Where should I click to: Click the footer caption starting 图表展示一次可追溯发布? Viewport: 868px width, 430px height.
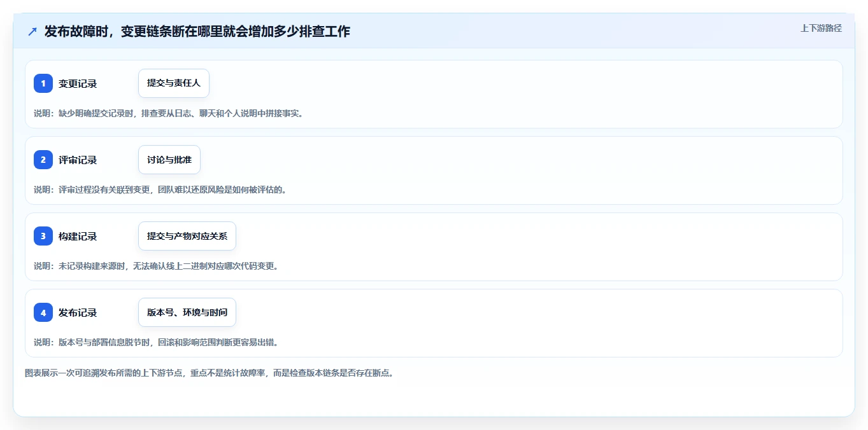point(209,373)
